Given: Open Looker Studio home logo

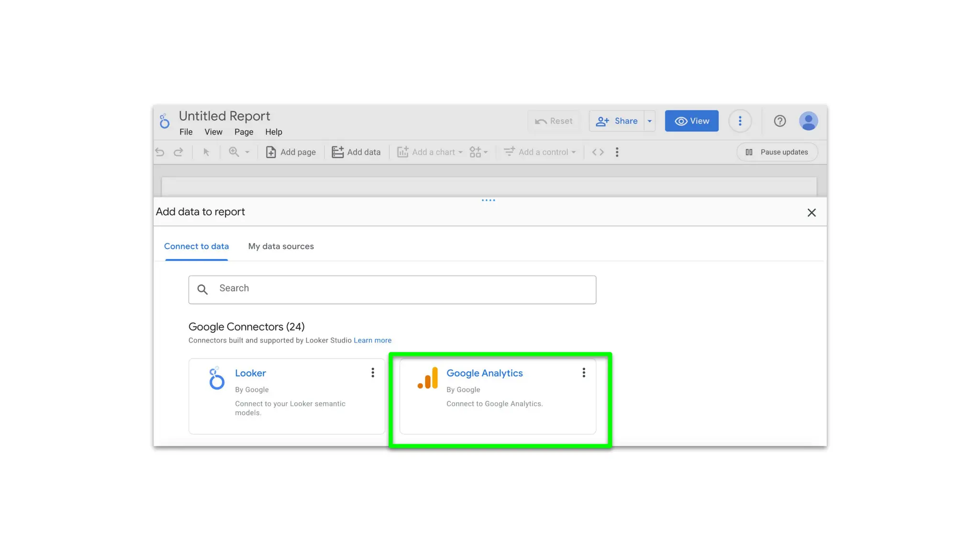Looking at the screenshot, I should 165,121.
